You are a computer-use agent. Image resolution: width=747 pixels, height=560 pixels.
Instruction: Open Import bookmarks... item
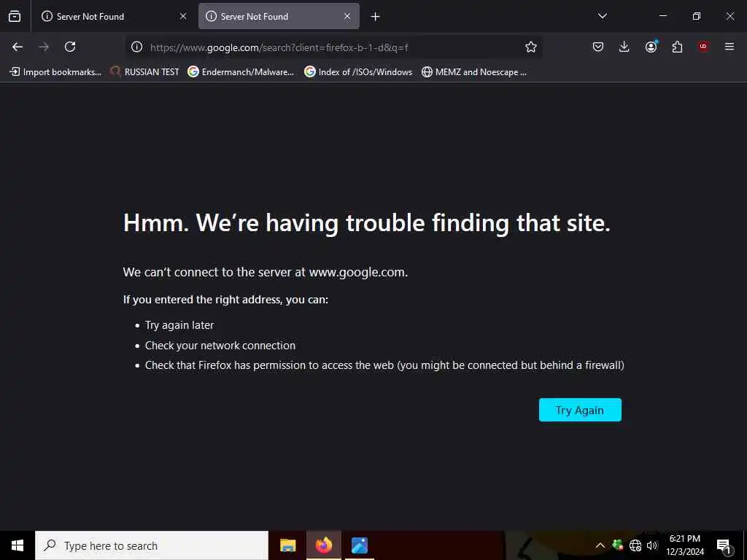55,72
